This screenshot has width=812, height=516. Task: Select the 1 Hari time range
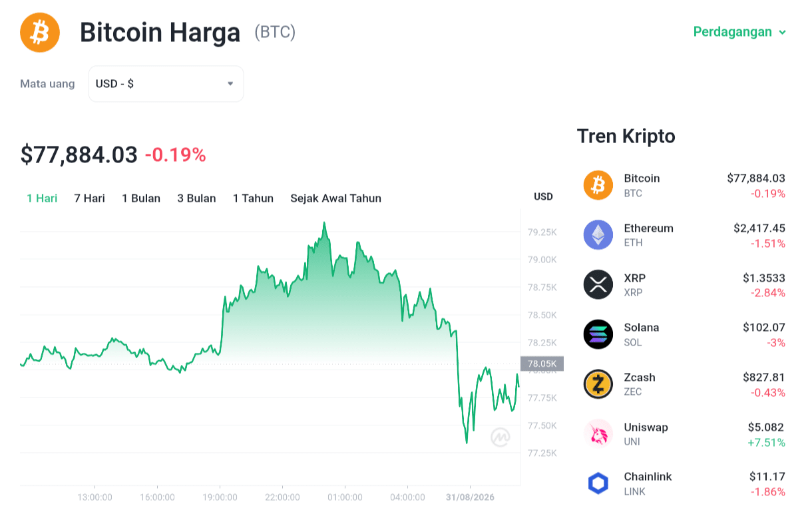coord(42,198)
